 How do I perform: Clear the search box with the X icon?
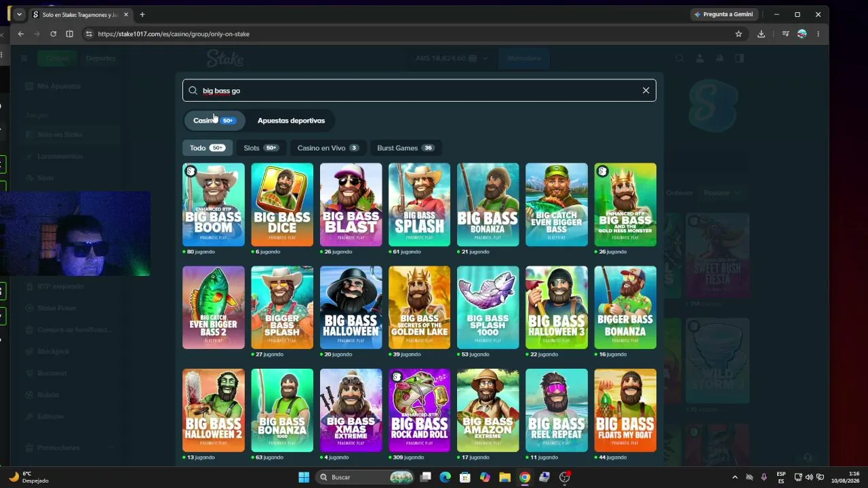coord(646,90)
